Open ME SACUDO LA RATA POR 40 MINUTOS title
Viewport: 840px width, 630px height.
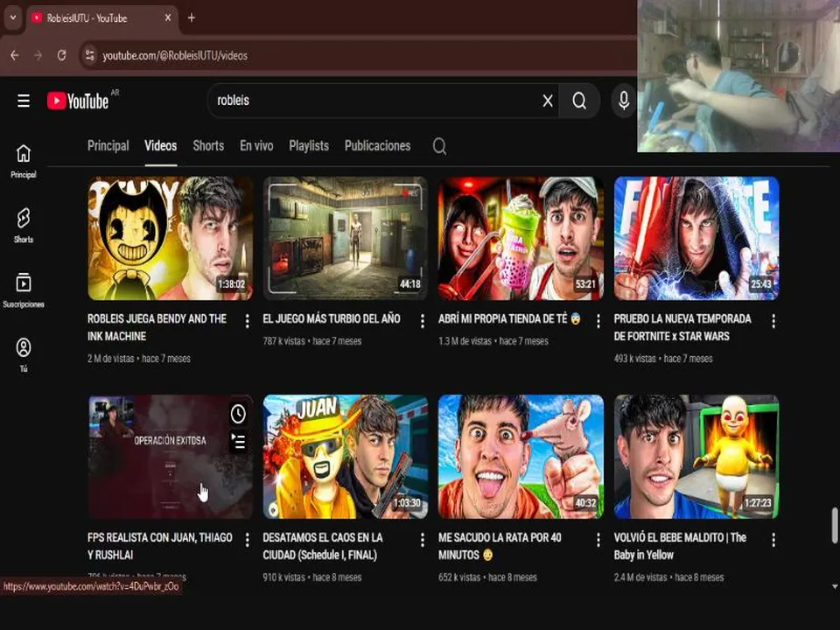500,546
